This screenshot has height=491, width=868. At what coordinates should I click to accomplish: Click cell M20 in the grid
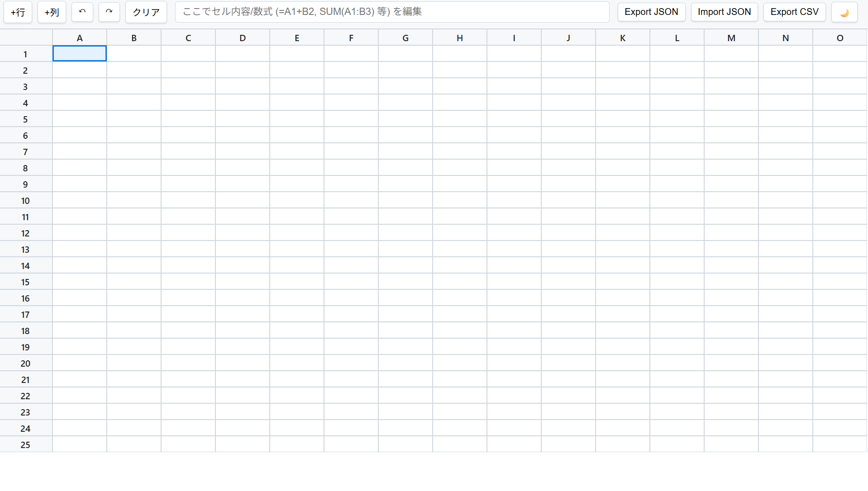pyautogui.click(x=731, y=363)
